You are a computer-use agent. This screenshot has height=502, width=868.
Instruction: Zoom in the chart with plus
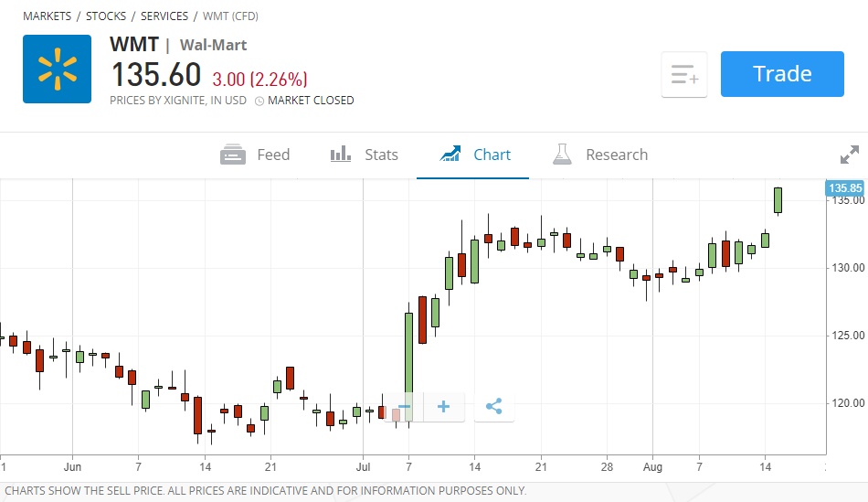click(x=444, y=407)
